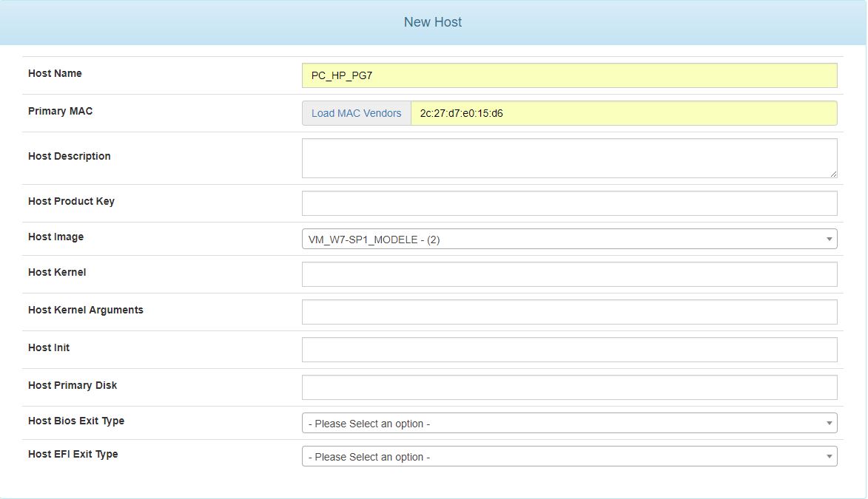Expand the Host Bios Exit Type dropdown
This screenshot has height=499, width=868.
[569, 423]
